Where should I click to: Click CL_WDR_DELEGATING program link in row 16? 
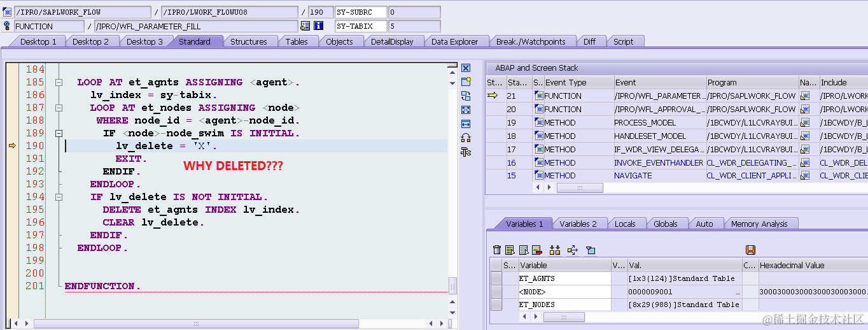point(752,162)
